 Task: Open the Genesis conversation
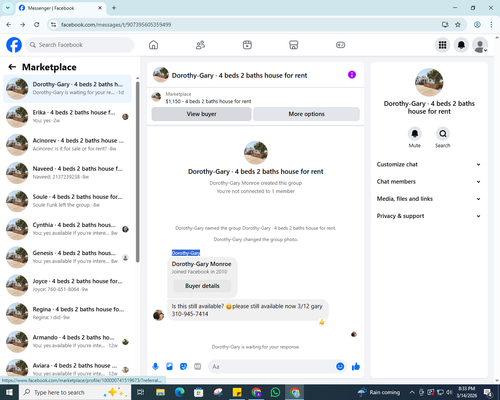pos(68,257)
